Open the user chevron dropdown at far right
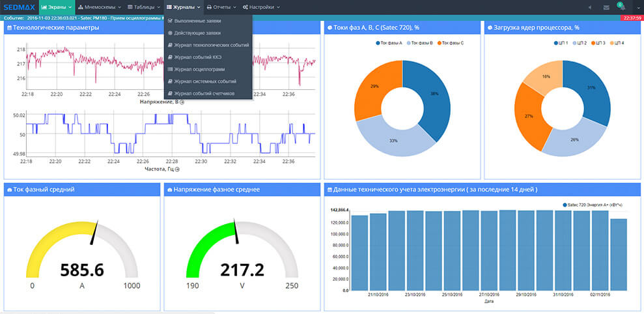Screen dimensions: 644x314 (x=638, y=7)
